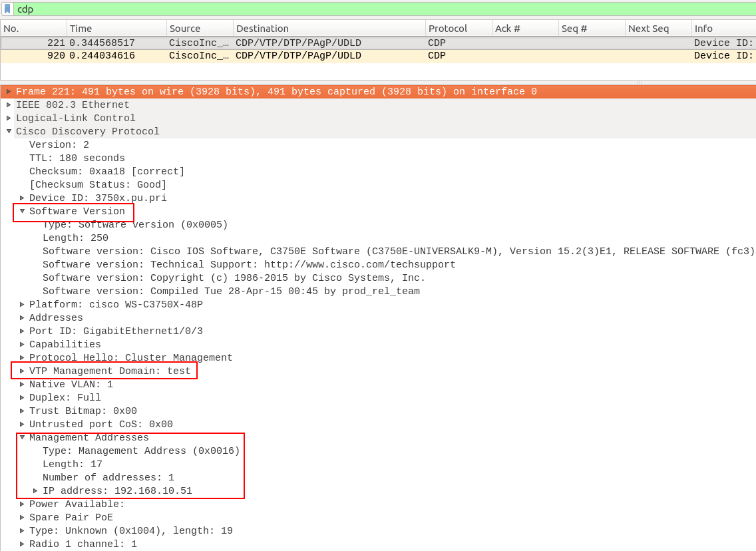Expand the Port ID: GigabitEthernet1/0/3 field
This screenshot has width=756, height=551.
[x=22, y=331]
